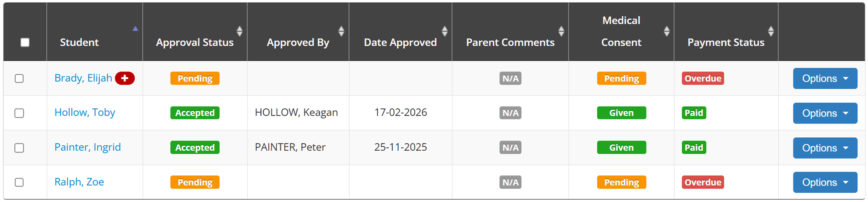868x202 pixels.
Task: Click the Approval Status sort arrows
Action: coord(239,31)
